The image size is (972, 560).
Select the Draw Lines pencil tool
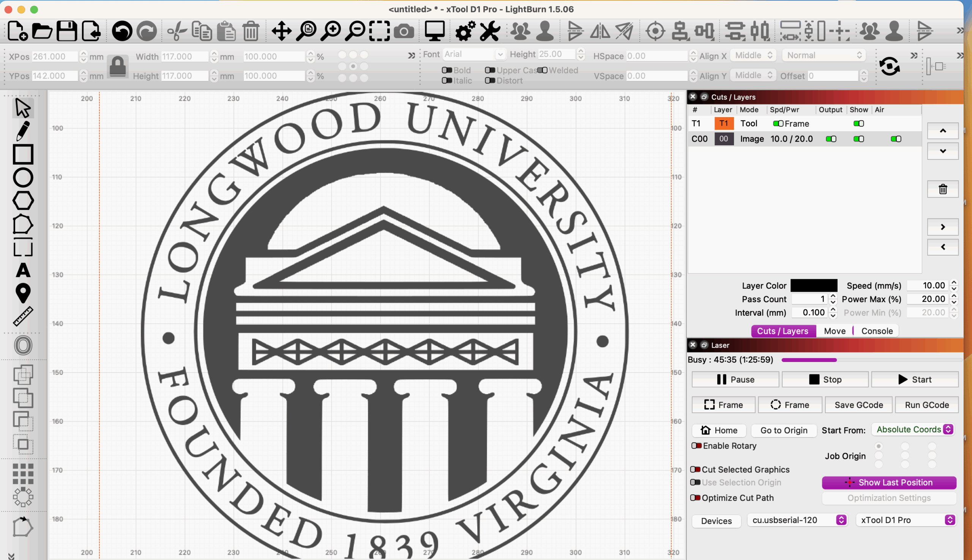coord(23,131)
